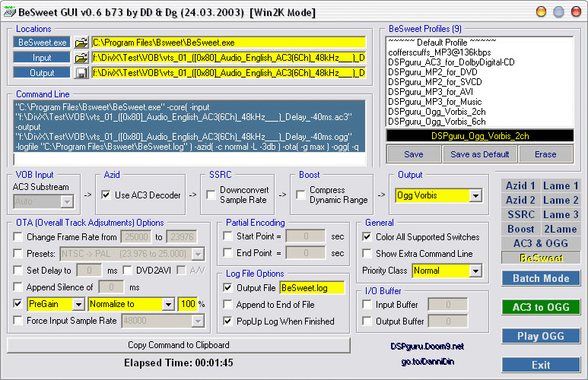Viewport: 588px width, 380px height.
Task: Open the 48000 sample rate dropdown
Action: tap(198, 321)
